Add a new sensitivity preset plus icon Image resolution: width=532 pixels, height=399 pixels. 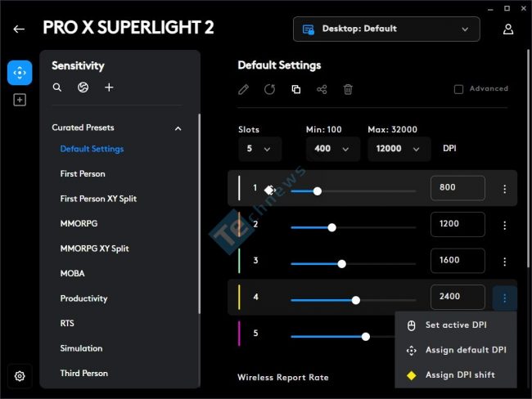(x=109, y=87)
